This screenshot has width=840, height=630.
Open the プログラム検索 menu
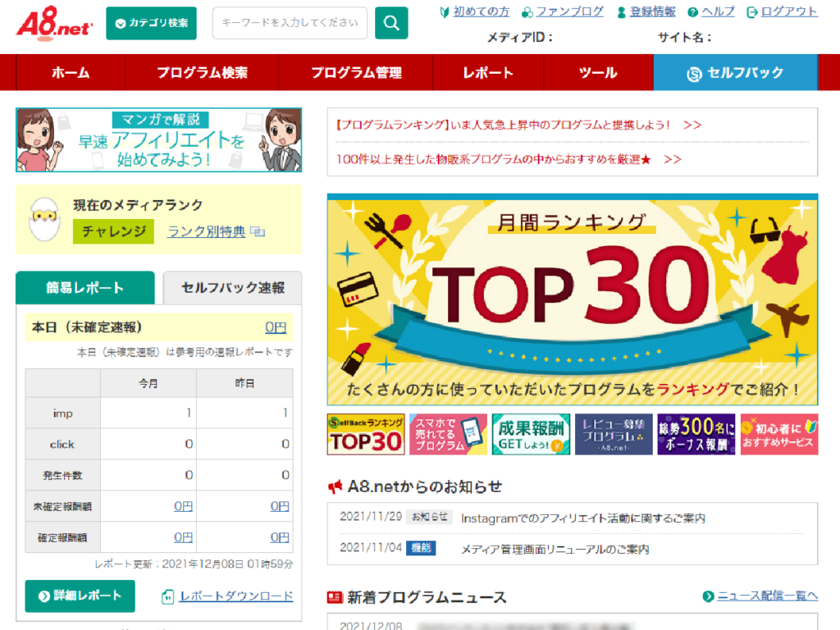coord(202,72)
